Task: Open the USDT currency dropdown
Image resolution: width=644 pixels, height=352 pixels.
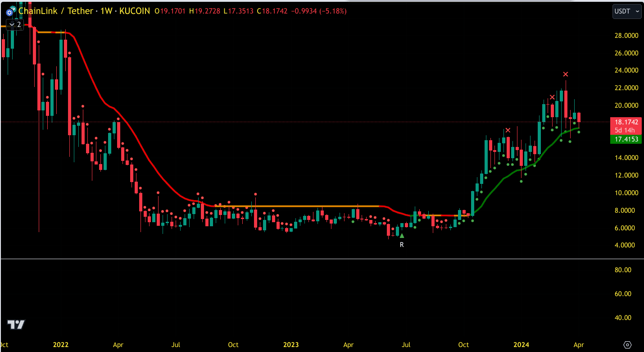Action: pyautogui.click(x=627, y=11)
